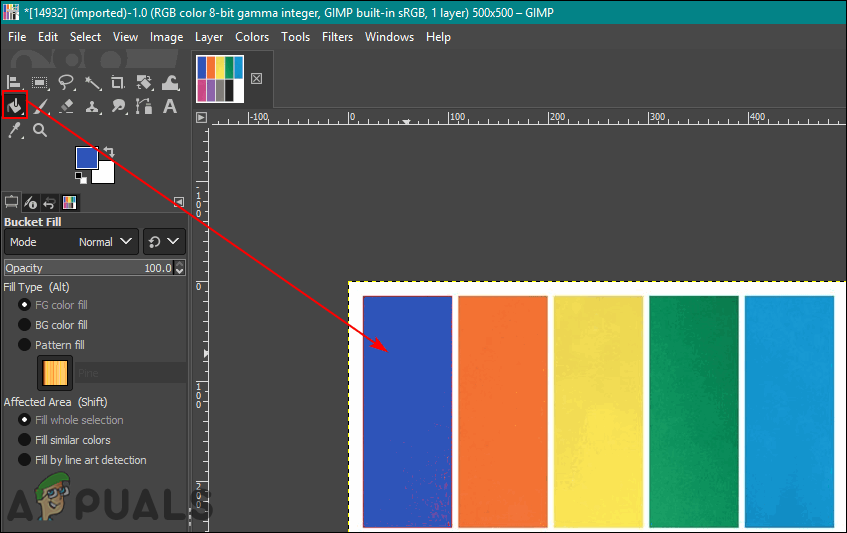
Task: Select the Zoom magnifier tool
Action: tap(40, 130)
